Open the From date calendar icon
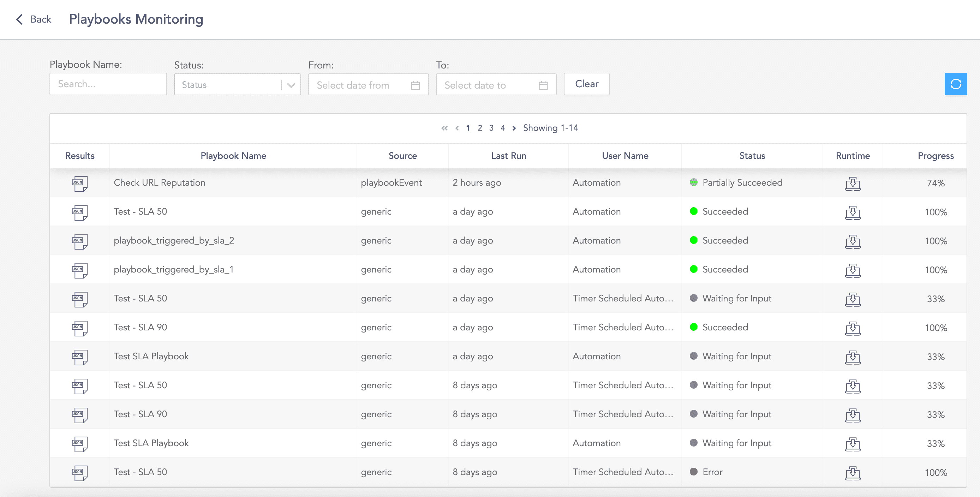 (416, 85)
